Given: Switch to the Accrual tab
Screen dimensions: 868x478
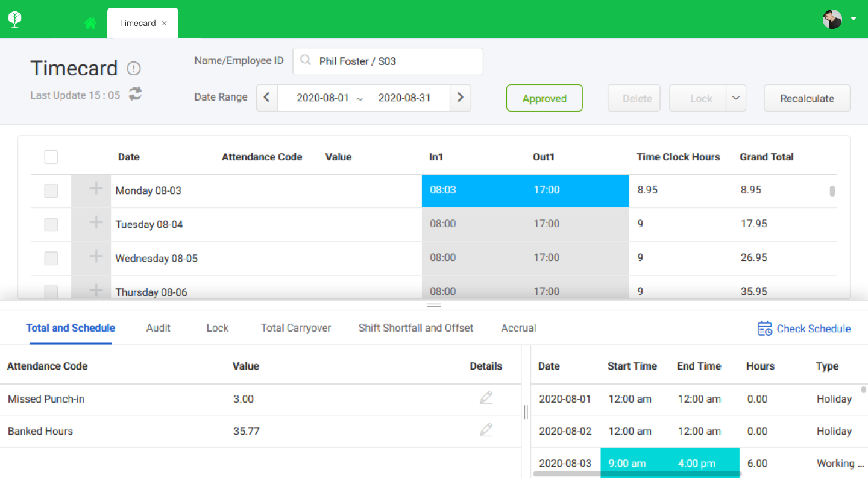Looking at the screenshot, I should point(519,328).
